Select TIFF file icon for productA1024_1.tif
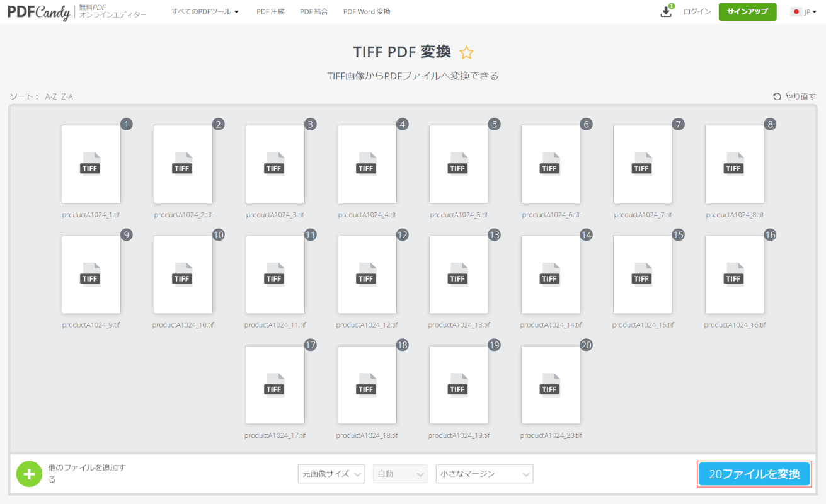The image size is (826, 504). [x=91, y=164]
